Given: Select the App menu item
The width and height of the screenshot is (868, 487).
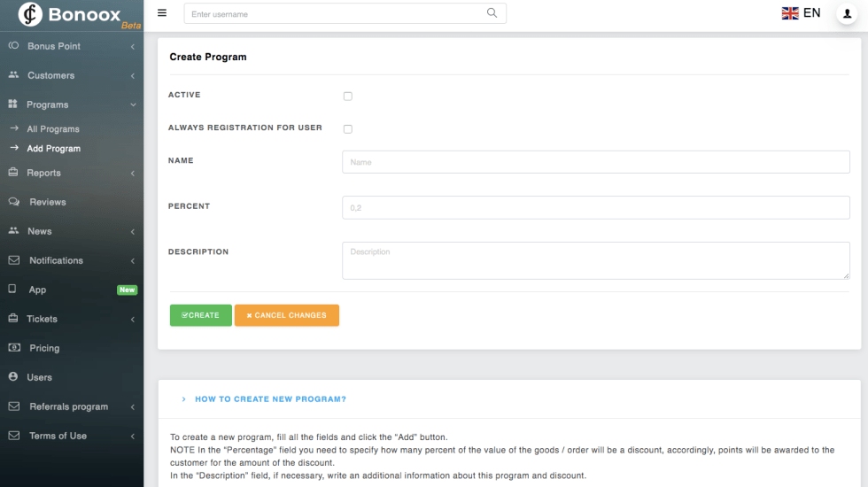Looking at the screenshot, I should [x=37, y=290].
